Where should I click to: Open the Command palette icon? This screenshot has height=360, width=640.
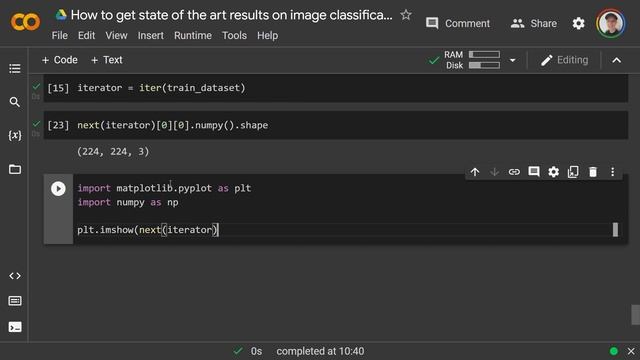coord(15,301)
